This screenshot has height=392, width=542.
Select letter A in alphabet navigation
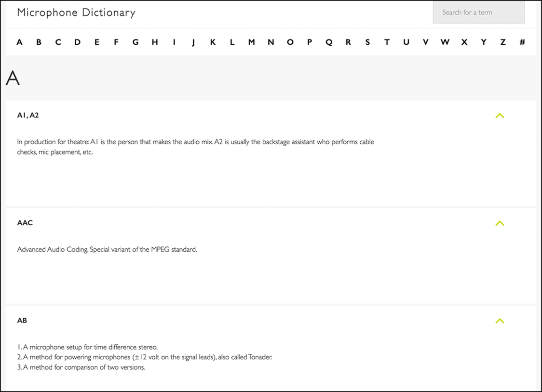point(19,42)
